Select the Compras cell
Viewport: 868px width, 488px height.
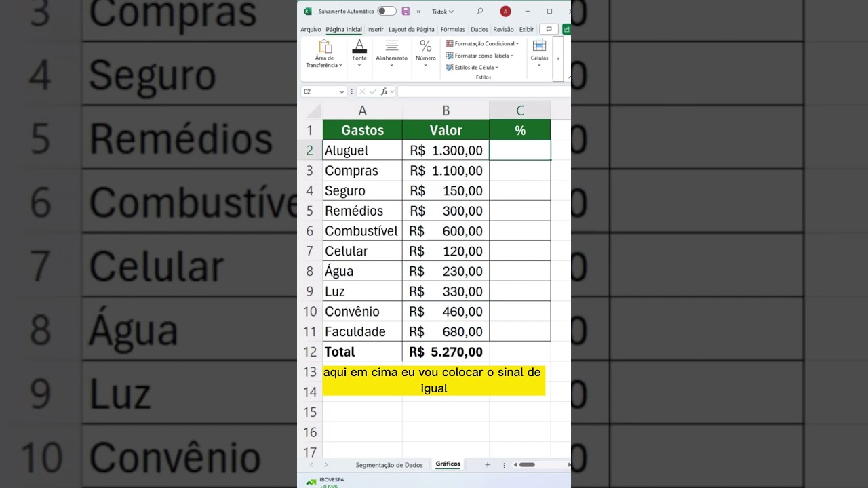[362, 170]
